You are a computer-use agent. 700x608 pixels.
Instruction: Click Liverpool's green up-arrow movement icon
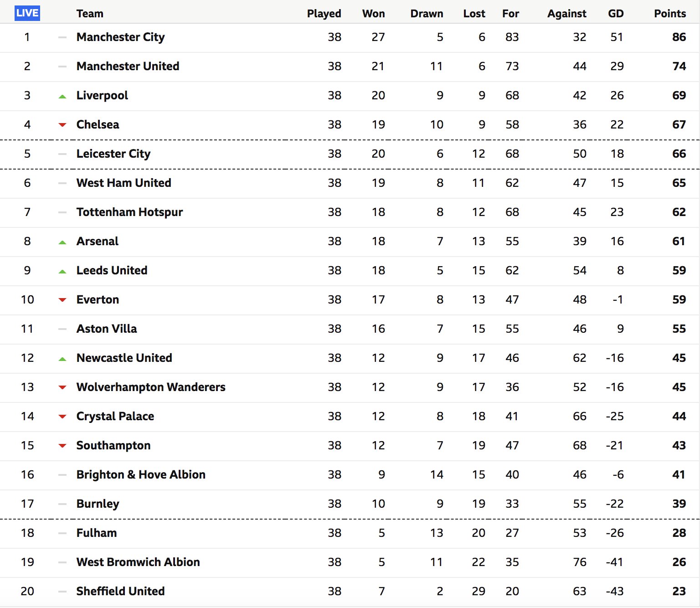(62, 96)
